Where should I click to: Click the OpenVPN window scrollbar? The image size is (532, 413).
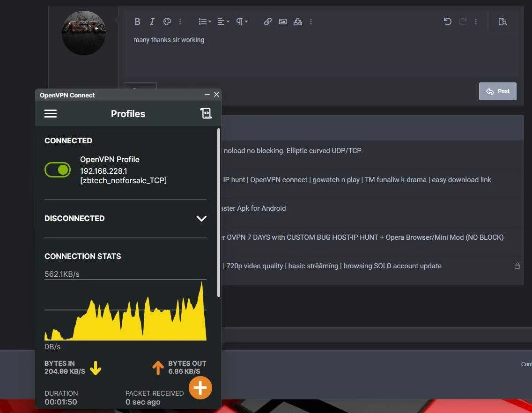tap(219, 213)
